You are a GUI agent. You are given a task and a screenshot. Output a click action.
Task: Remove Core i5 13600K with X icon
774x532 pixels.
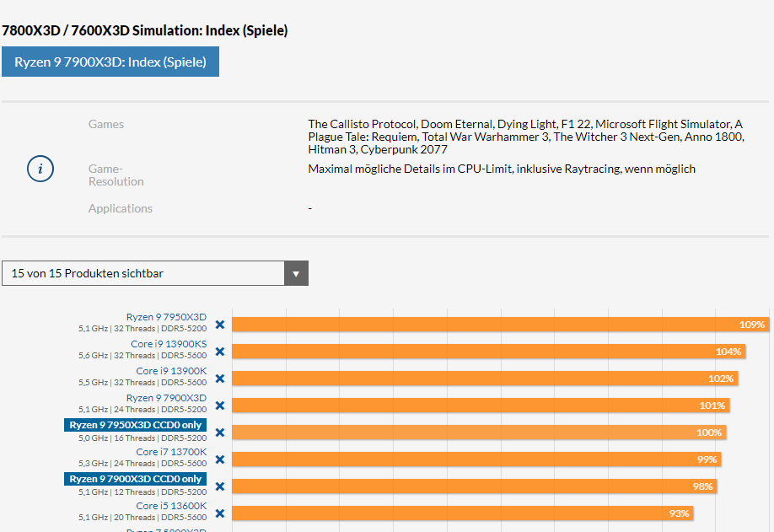[x=220, y=513]
